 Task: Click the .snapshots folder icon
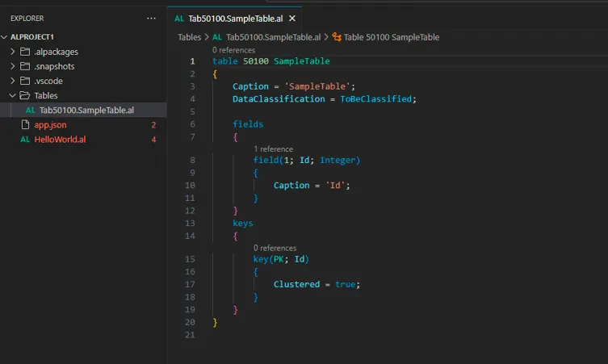(25, 66)
